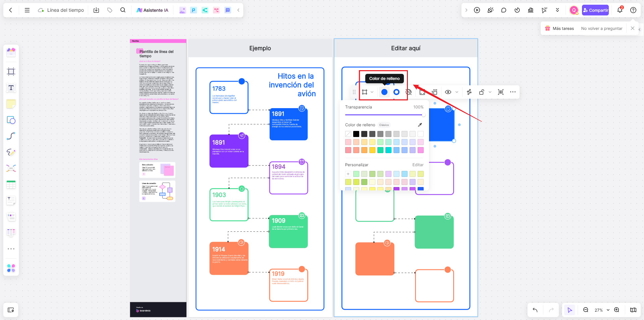Select the Ejemplo frame title
Screen dimensions: 644x320
(260, 48)
